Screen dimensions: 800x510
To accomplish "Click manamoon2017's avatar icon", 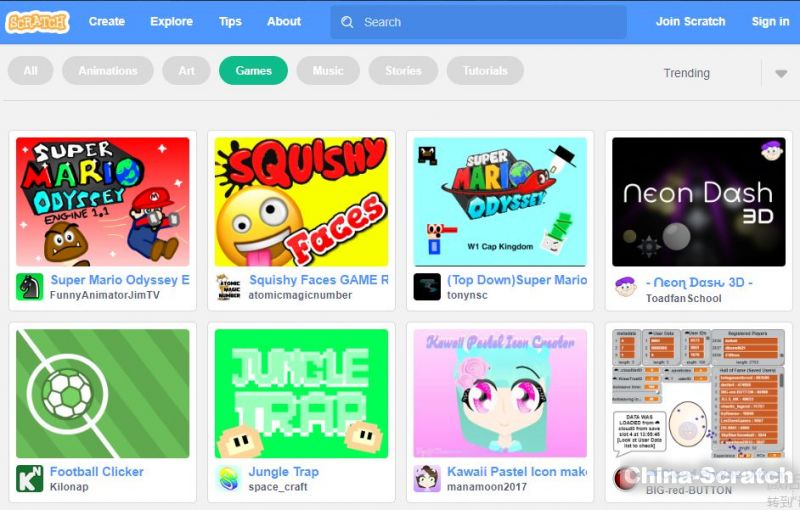I will pyautogui.click(x=427, y=479).
